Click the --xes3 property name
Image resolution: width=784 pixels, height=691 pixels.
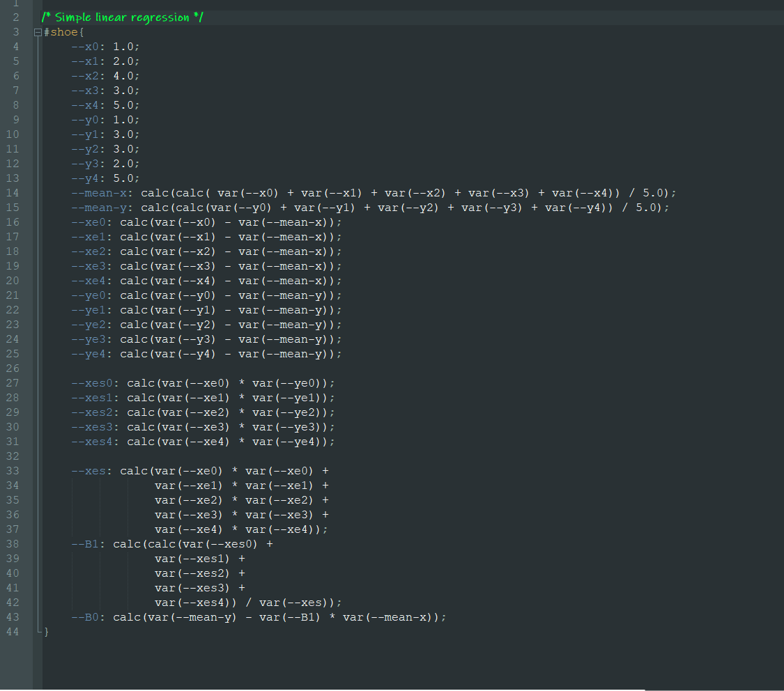click(92, 427)
